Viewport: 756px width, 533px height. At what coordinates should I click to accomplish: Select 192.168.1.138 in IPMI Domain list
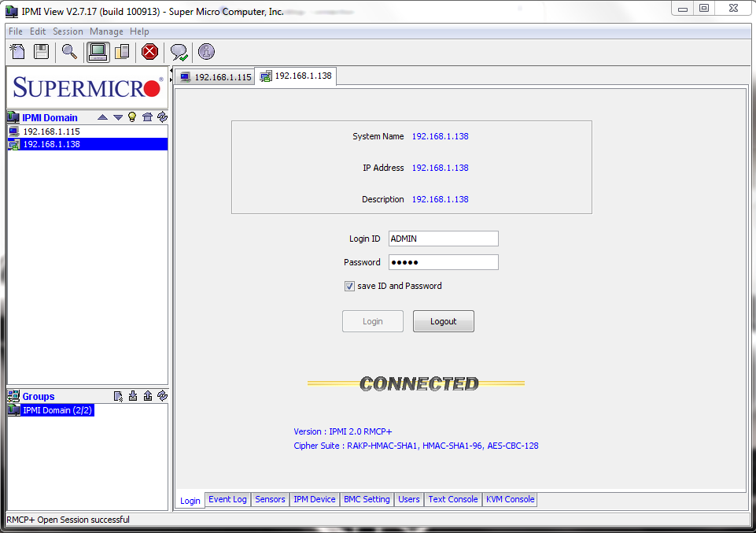point(88,144)
